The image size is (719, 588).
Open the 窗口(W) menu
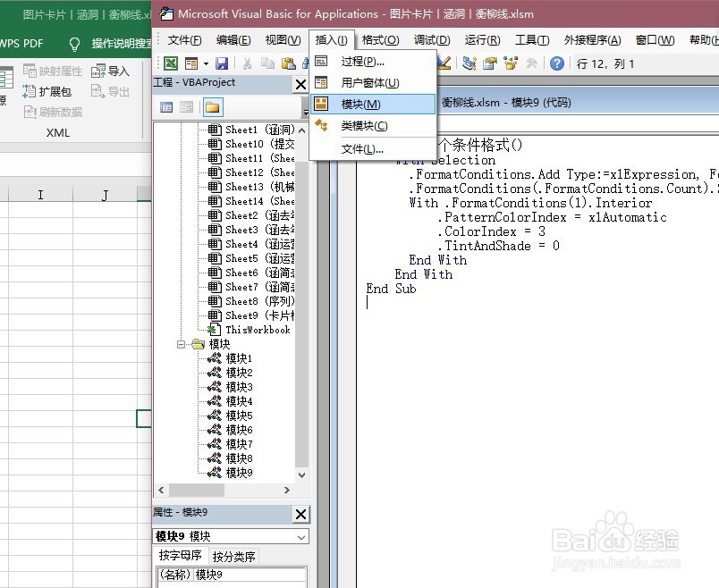click(655, 40)
